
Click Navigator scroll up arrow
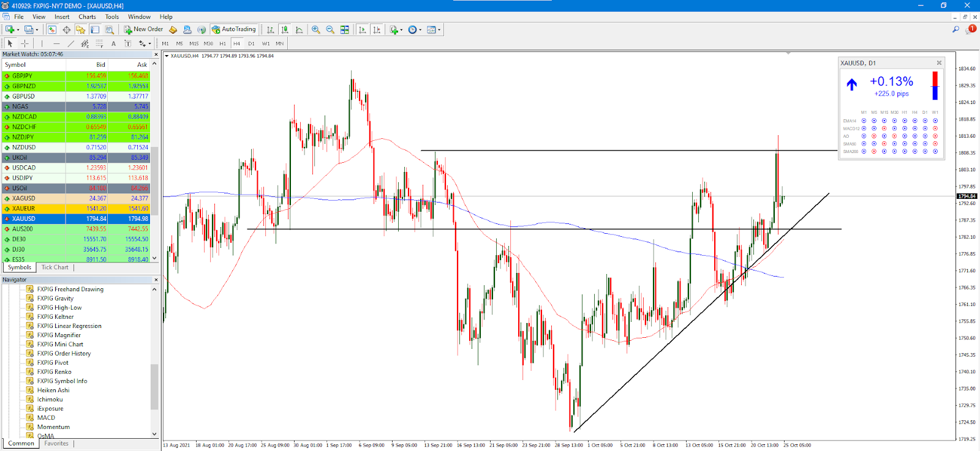[x=154, y=289]
